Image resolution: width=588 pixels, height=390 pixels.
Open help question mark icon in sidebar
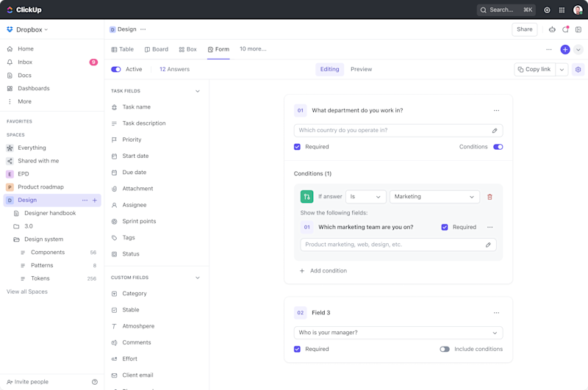95,382
